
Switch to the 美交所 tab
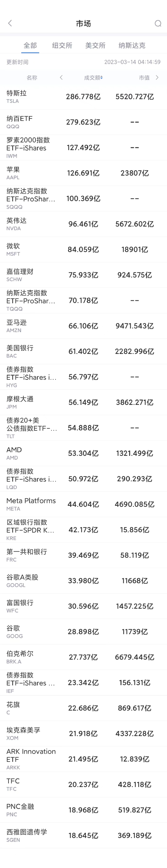[x=95, y=45]
